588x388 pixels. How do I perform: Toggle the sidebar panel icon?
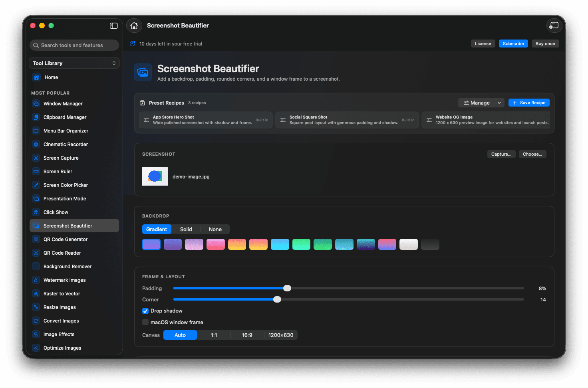114,26
